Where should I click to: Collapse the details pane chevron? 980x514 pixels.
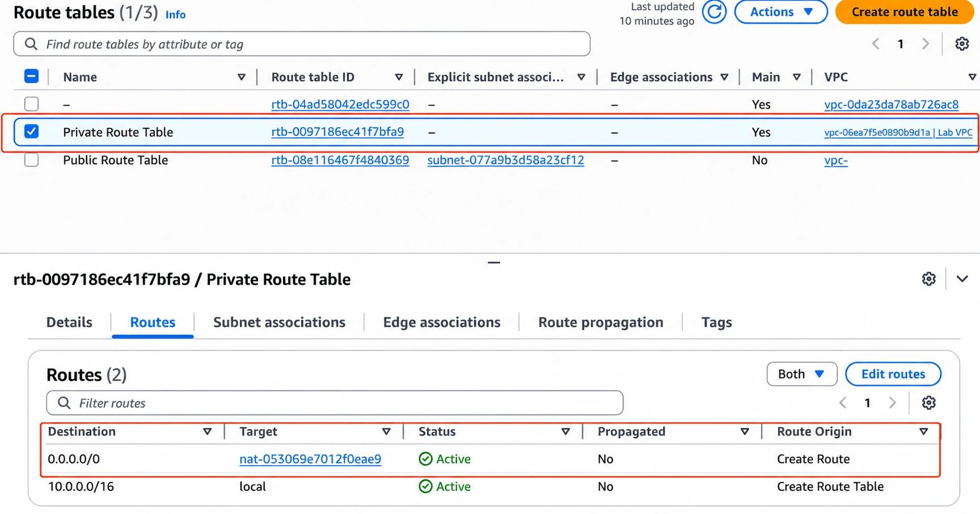coord(962,279)
